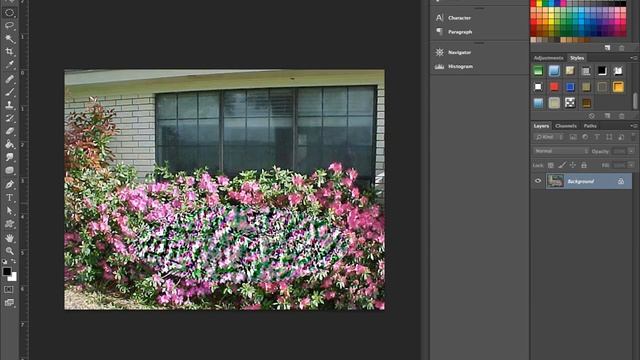This screenshot has height=360, width=640.
Task: Switch to the Channels tab
Action: 566,126
